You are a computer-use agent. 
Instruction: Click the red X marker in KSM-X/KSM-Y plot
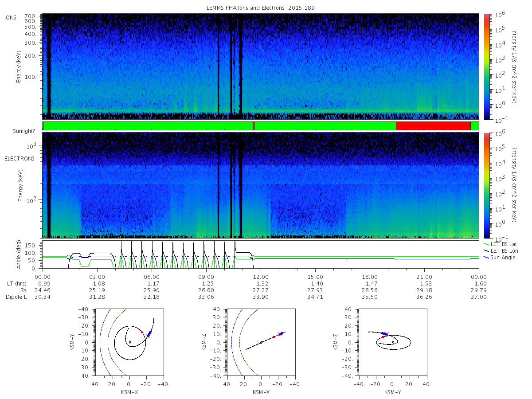click(x=148, y=336)
